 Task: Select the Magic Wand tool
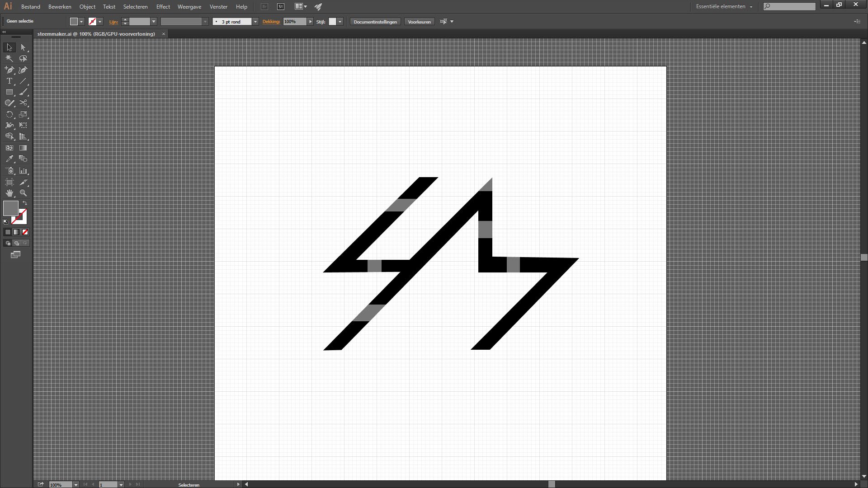click(x=9, y=58)
